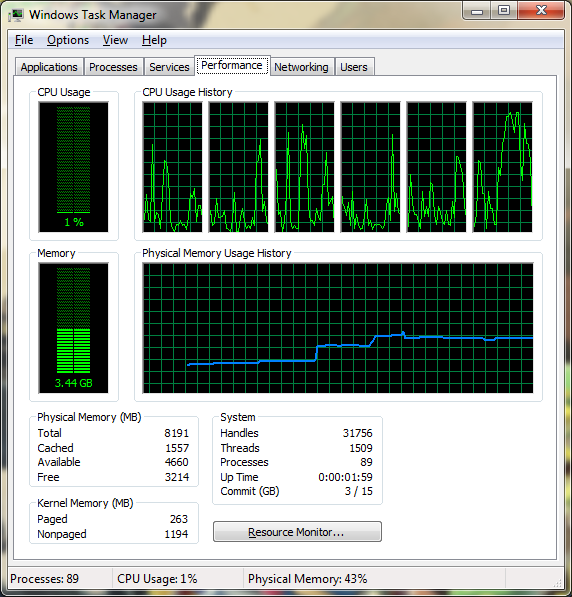Minimize the Task Manager window
572x597 pixels.
click(477, 10)
